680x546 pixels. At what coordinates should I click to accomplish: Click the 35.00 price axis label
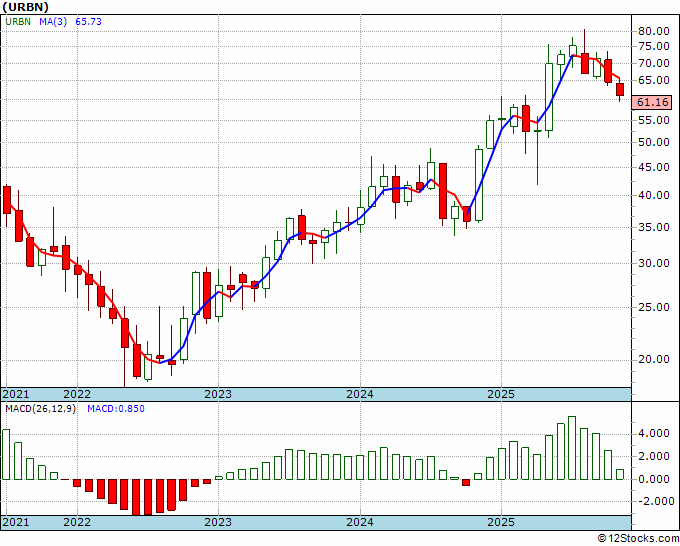pos(654,227)
